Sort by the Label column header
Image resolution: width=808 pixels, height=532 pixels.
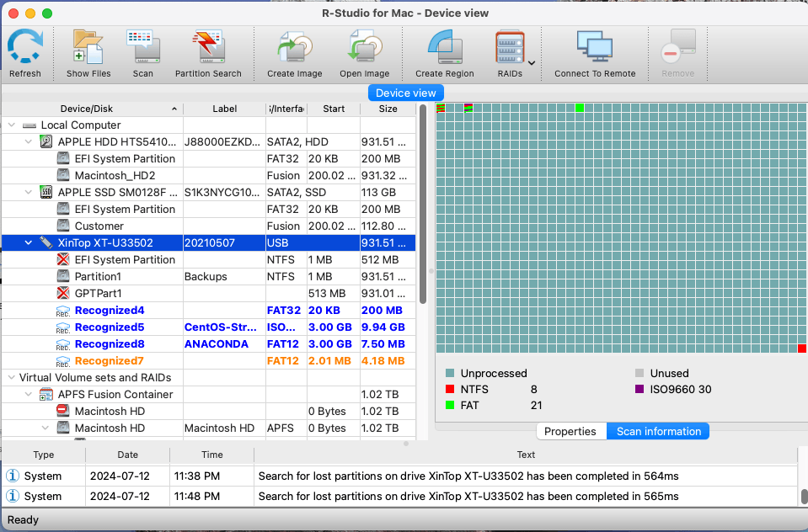tap(225, 109)
